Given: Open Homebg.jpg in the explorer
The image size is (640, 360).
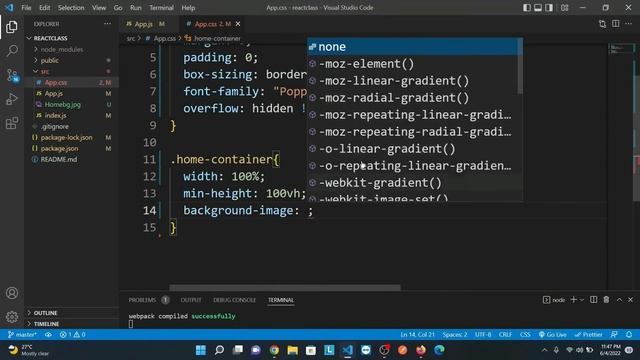Looking at the screenshot, I should pos(71,104).
